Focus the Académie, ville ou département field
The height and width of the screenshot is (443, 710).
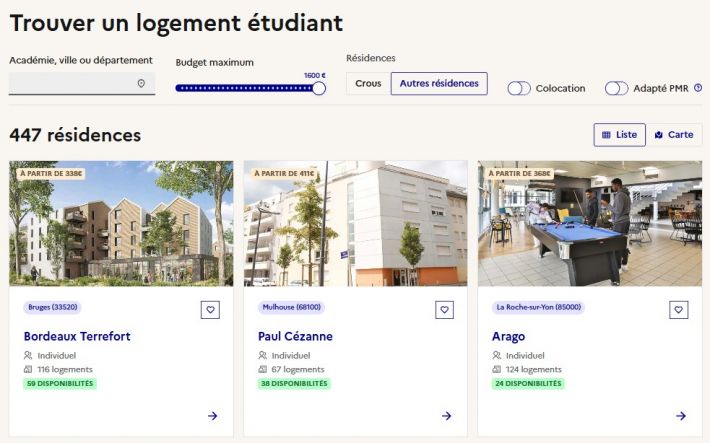[82, 83]
